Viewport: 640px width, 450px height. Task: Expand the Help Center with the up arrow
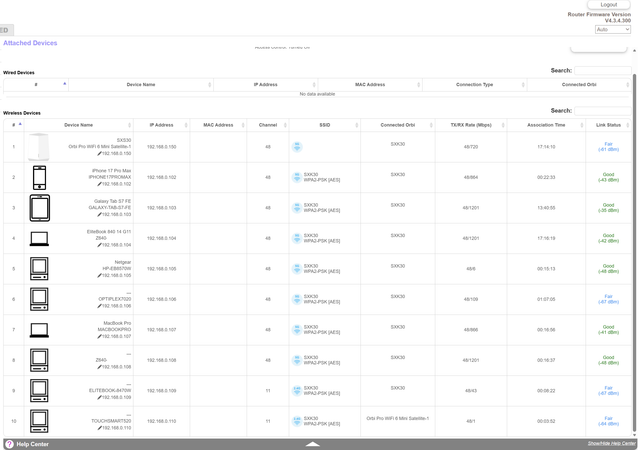(313, 444)
